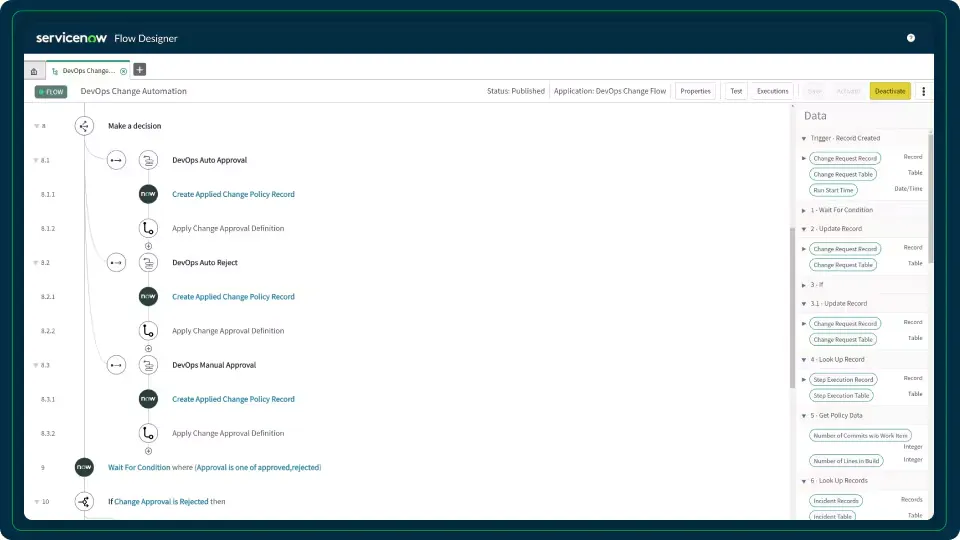
Task: Click the flow canvas vertical scrollbar
Action: pos(792,306)
